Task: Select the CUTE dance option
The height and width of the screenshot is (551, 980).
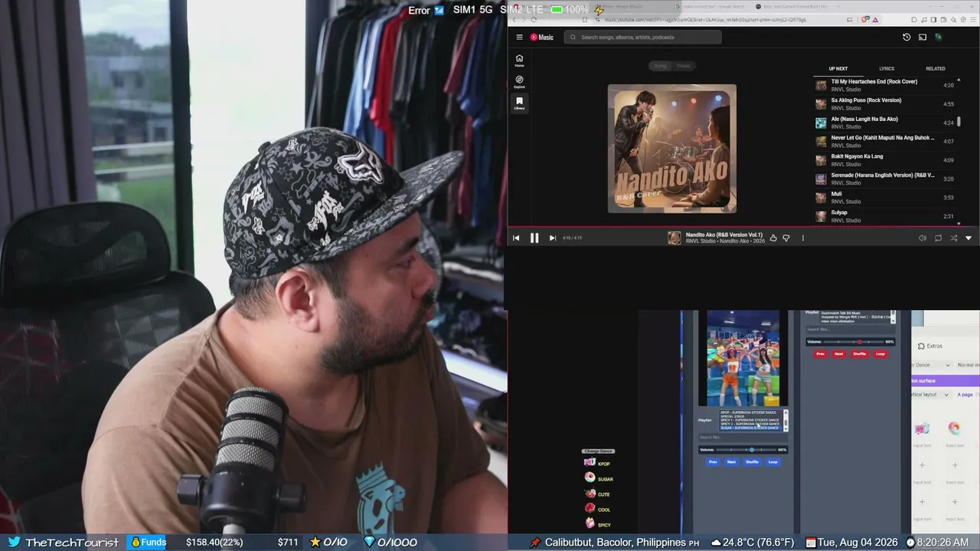Action: tap(598, 494)
